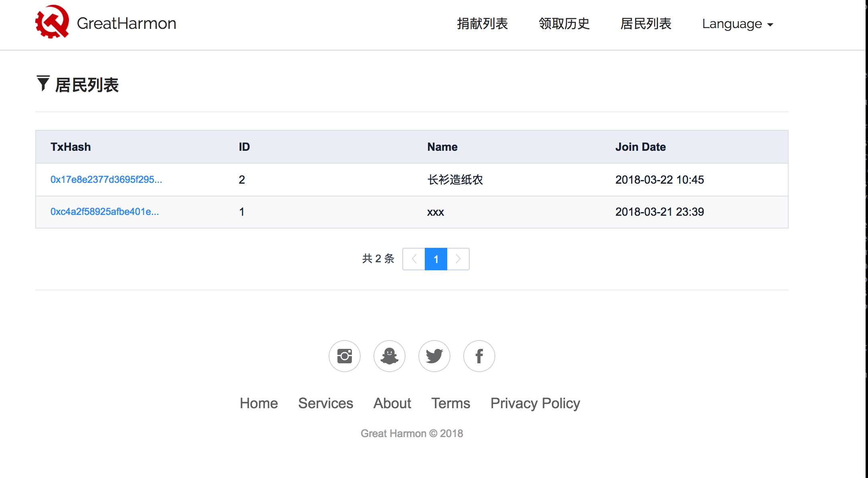This screenshot has height=478, width=868.
Task: Select the 居民列表 navigation item
Action: pyautogui.click(x=646, y=24)
